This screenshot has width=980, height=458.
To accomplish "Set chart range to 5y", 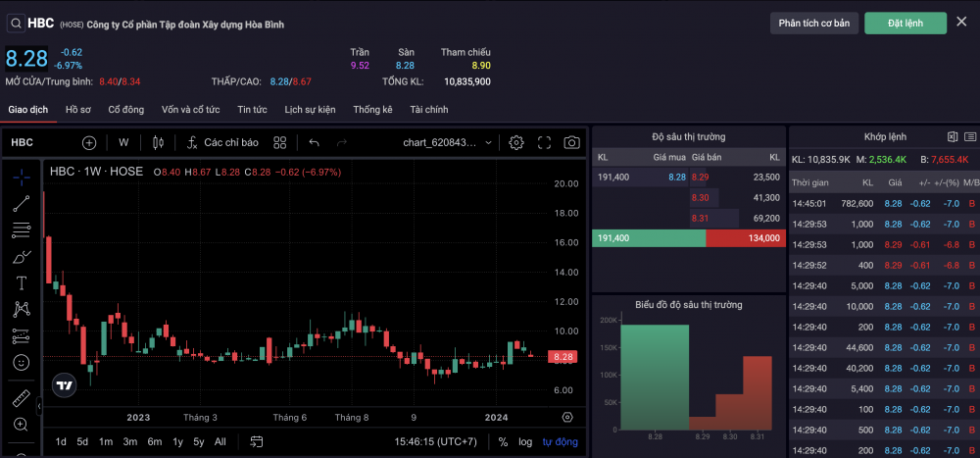I will pyautogui.click(x=198, y=441).
